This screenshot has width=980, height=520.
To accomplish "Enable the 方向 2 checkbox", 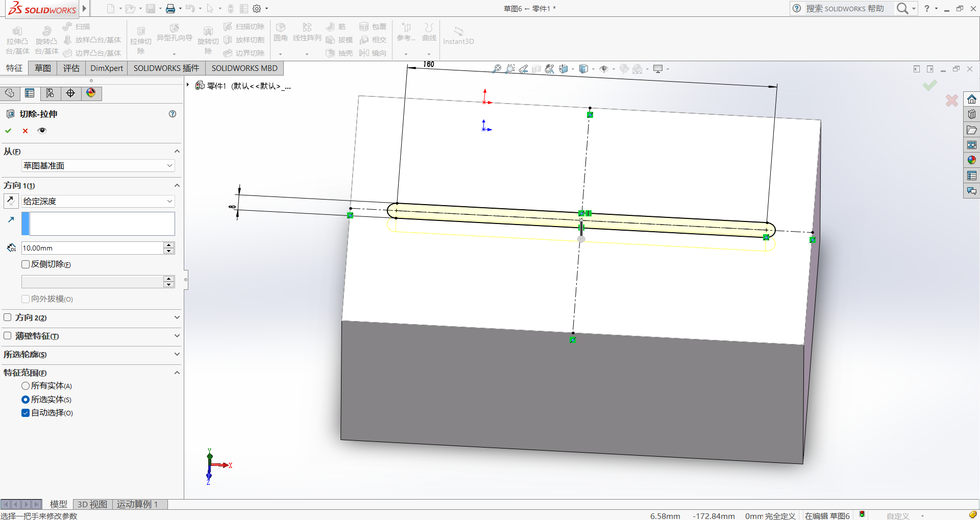I will [x=8, y=317].
